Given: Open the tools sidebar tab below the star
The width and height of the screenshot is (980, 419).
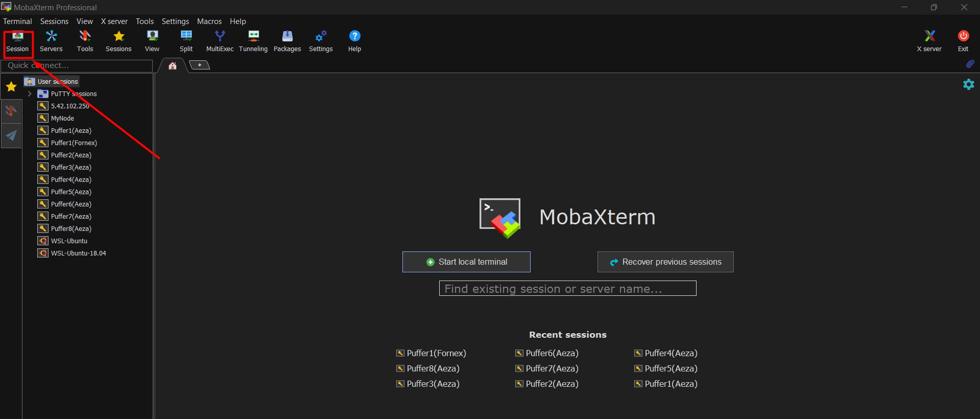Looking at the screenshot, I should (11, 111).
